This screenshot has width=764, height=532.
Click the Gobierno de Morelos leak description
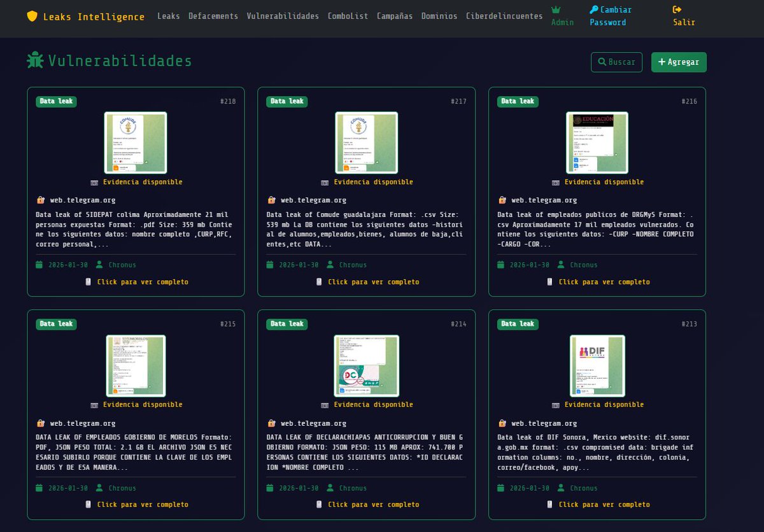[x=134, y=452]
